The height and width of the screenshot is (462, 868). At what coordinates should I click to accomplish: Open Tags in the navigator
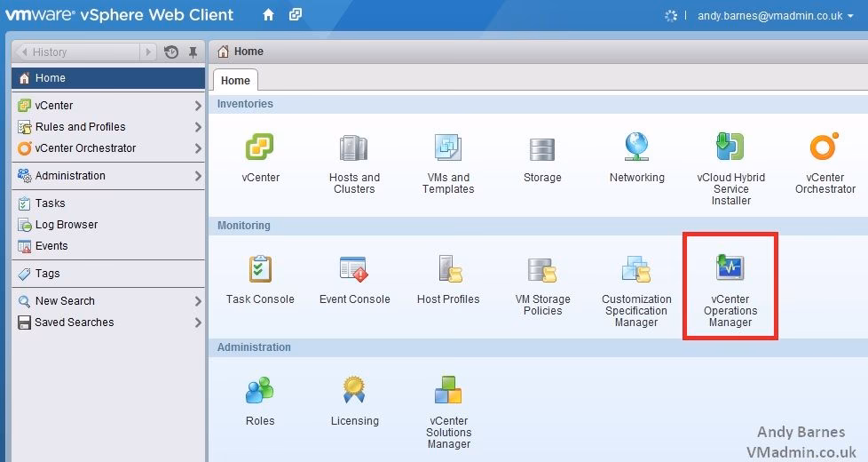pyautogui.click(x=108, y=273)
